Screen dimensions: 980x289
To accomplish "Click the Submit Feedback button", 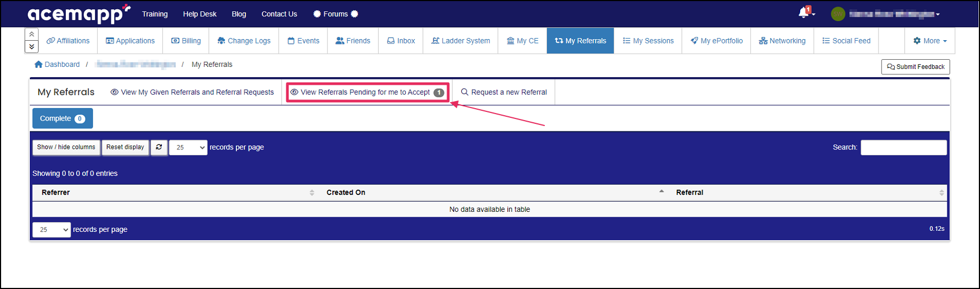I will 915,67.
